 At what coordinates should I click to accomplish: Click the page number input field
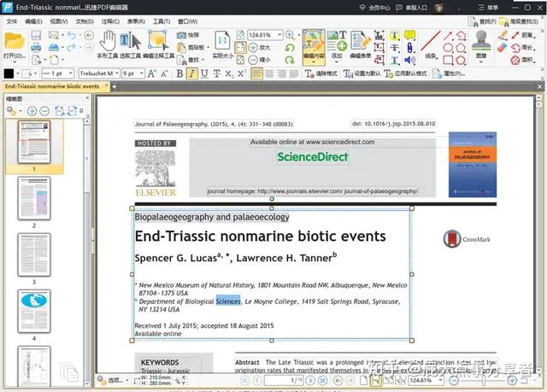284,381
